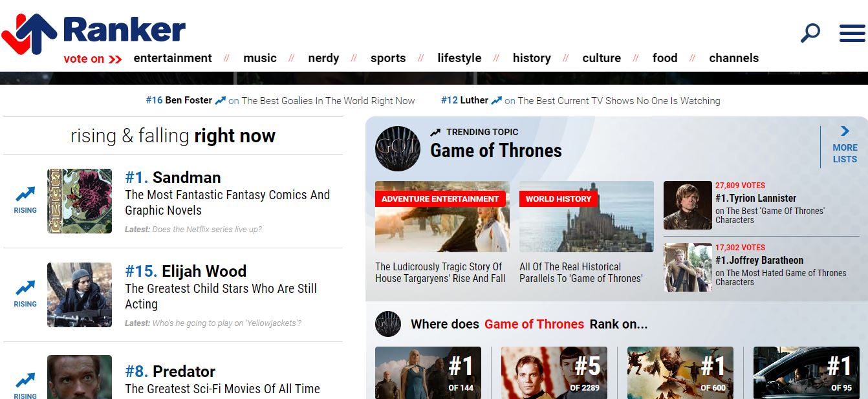868x399 pixels.
Task: Click the castle island article image
Action: pyautogui.click(x=587, y=217)
